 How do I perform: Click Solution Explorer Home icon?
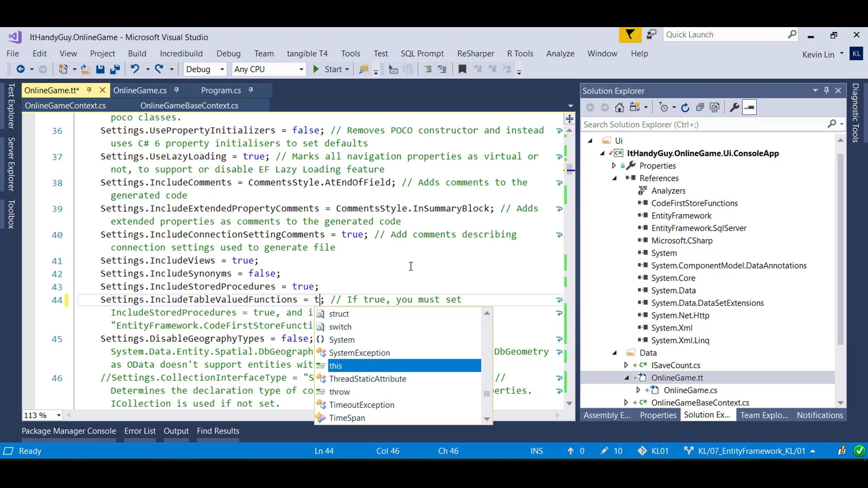(619, 108)
